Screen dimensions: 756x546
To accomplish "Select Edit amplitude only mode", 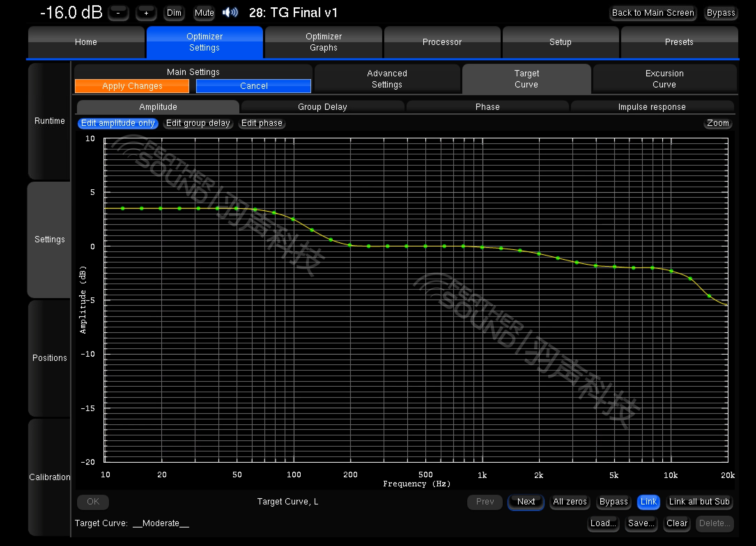I will [x=118, y=123].
